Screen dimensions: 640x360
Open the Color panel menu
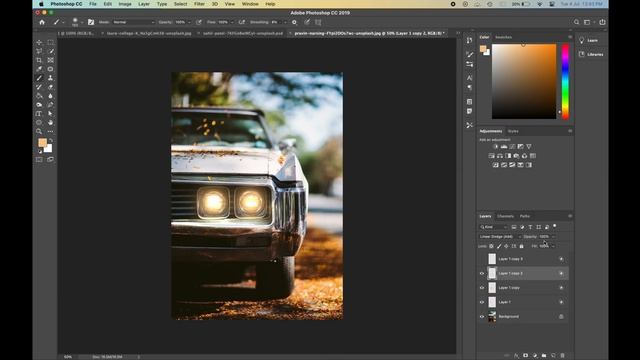coord(570,37)
